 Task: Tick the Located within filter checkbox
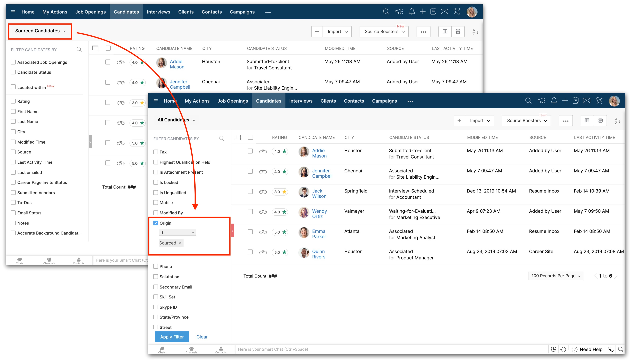(x=13, y=87)
